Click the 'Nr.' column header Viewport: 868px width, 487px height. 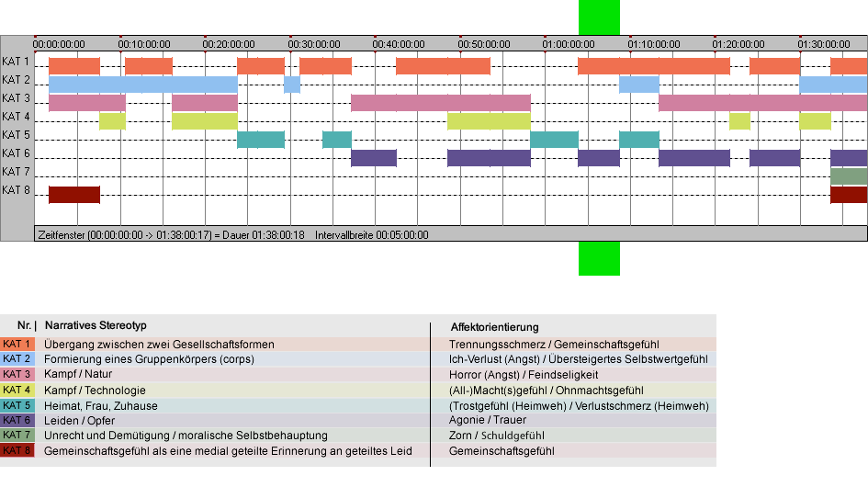(x=24, y=325)
